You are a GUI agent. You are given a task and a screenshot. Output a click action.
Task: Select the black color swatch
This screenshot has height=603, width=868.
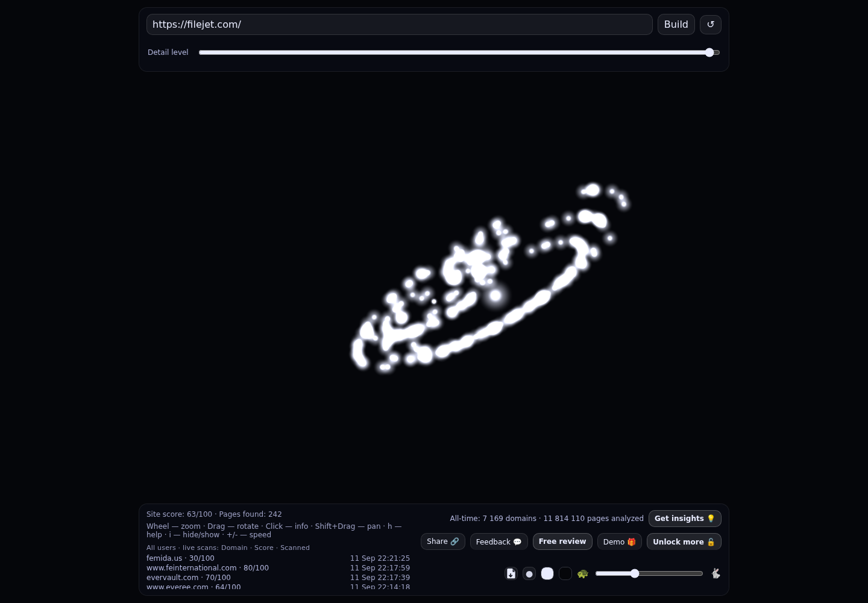tap(565, 573)
